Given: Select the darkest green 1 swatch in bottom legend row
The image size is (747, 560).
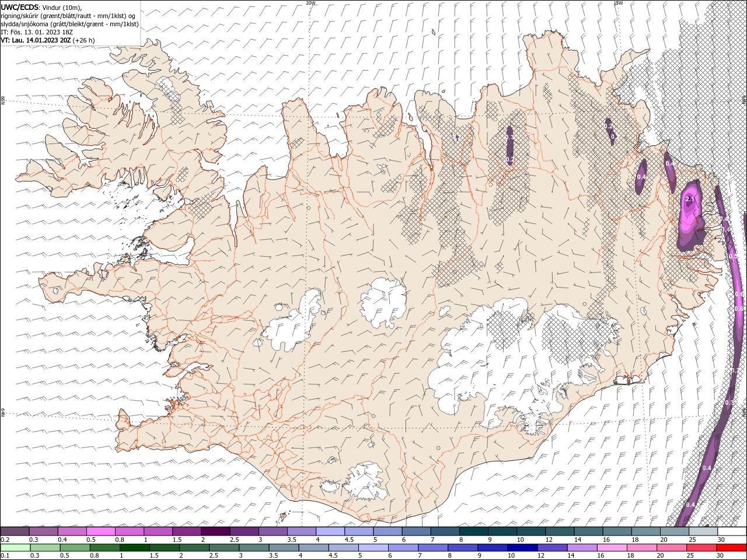Looking at the screenshot, I should 135,548.
